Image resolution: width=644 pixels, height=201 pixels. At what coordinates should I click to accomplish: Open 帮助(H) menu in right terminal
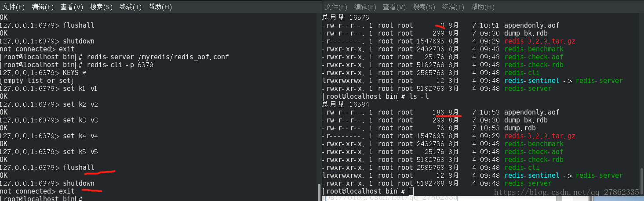pos(483,7)
